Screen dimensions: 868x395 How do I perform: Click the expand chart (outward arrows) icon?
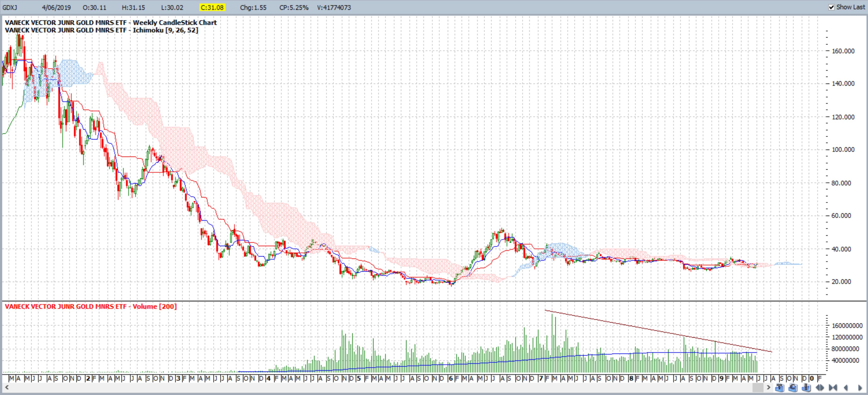click(820, 388)
